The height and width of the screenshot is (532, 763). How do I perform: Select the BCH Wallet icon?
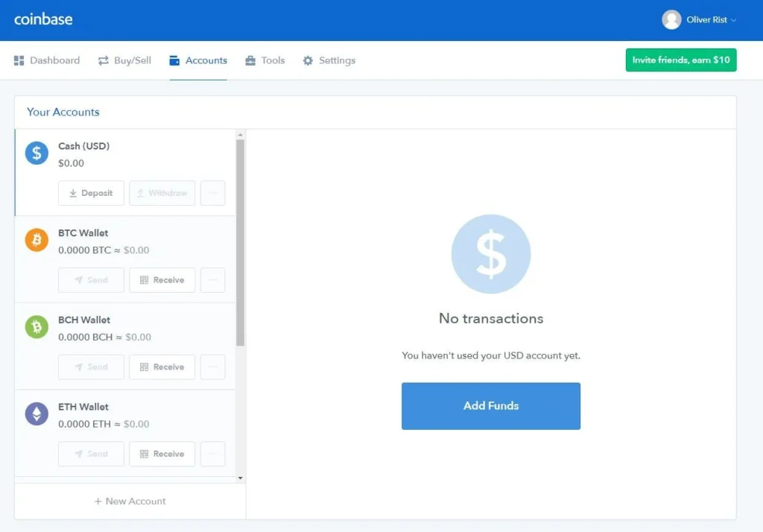click(37, 326)
